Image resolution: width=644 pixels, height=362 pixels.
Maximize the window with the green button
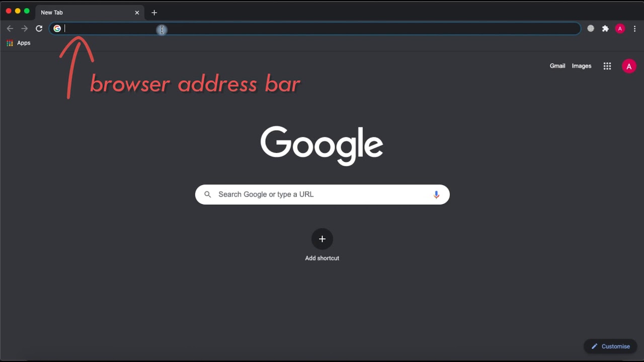(x=27, y=11)
